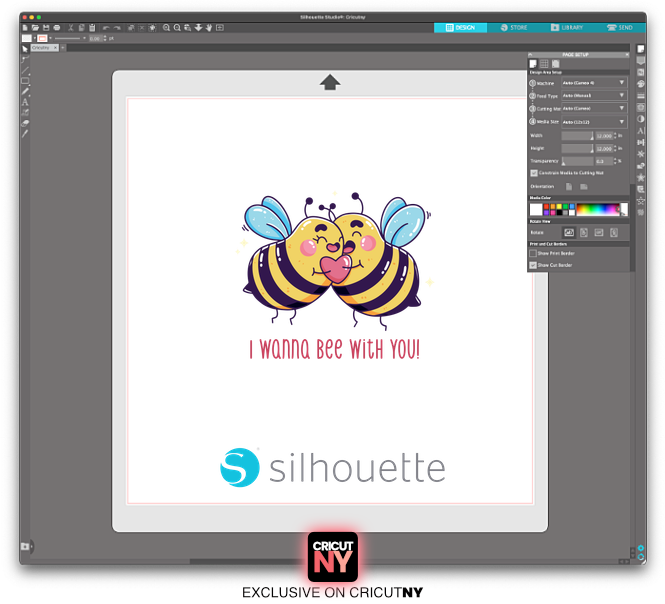
Task: Open the line style dropdown arrow
Action: coord(84,38)
